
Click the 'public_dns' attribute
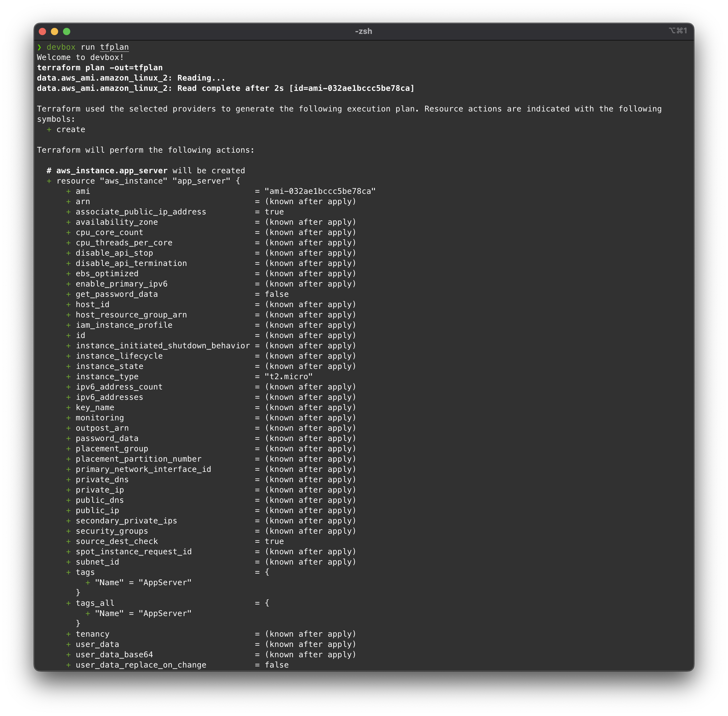click(x=100, y=500)
